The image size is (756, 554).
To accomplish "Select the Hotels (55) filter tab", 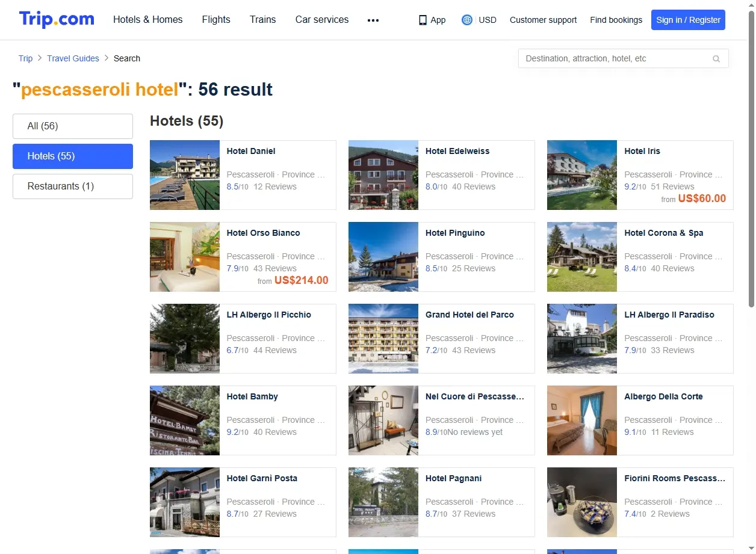I will [73, 156].
